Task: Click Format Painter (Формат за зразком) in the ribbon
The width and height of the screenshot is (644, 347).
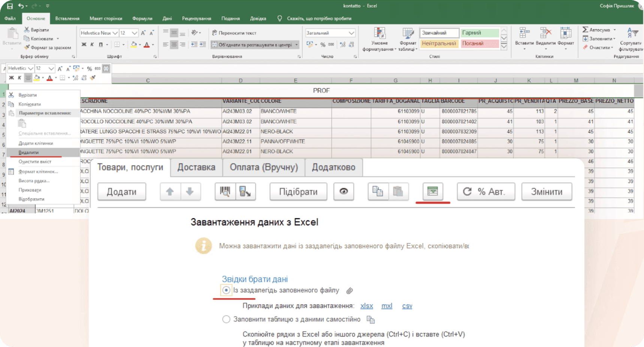Action: (x=47, y=48)
